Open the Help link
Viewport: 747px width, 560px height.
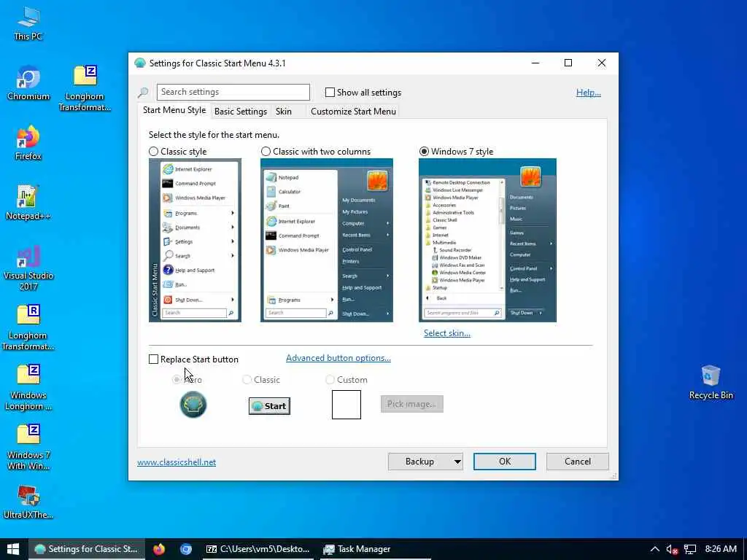(589, 93)
